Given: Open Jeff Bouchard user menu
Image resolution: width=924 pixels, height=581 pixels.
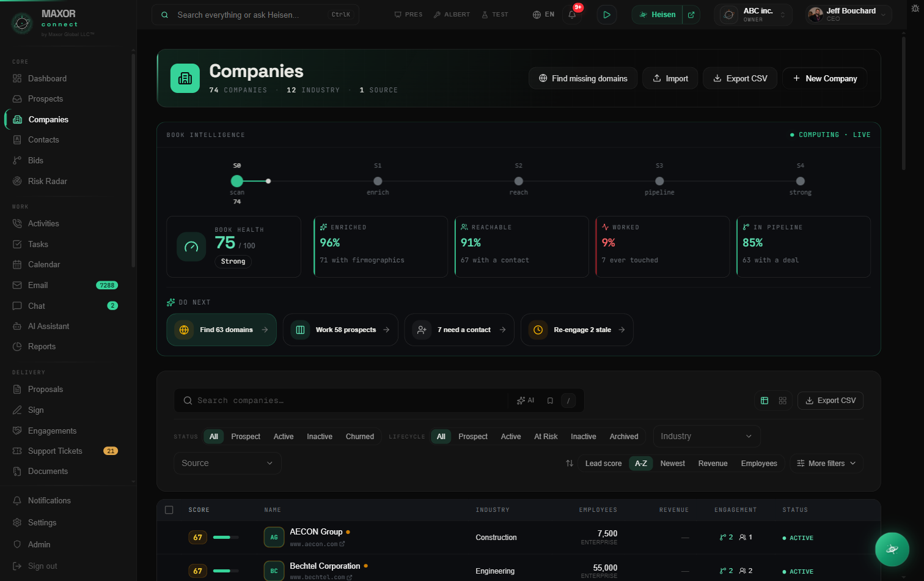Looking at the screenshot, I should [x=848, y=15].
